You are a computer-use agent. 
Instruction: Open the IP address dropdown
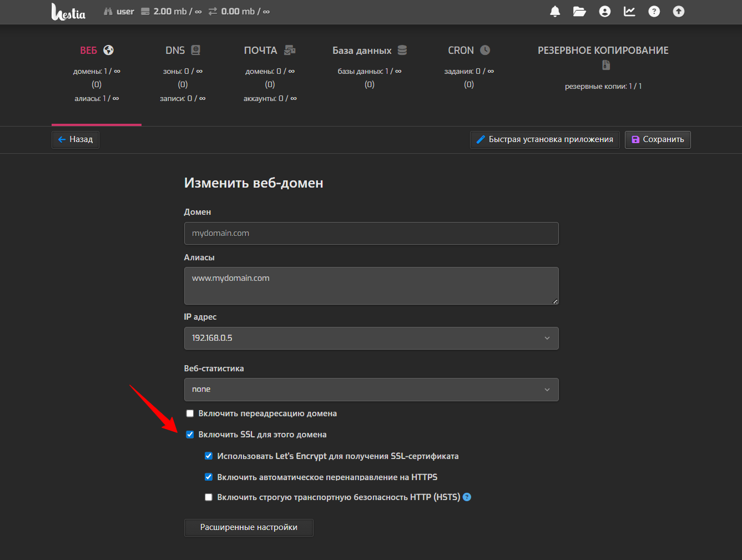[x=371, y=338]
